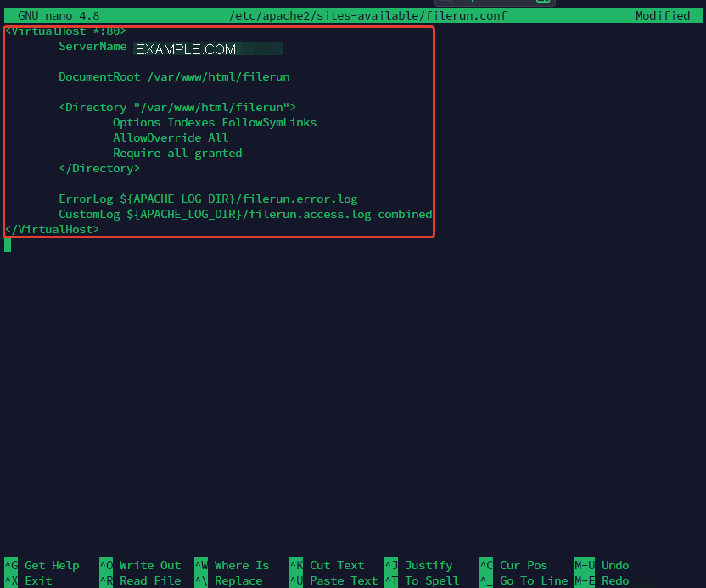Click Cur Pos to show cursor position
The height and width of the screenshot is (588, 706).
[x=523, y=565]
